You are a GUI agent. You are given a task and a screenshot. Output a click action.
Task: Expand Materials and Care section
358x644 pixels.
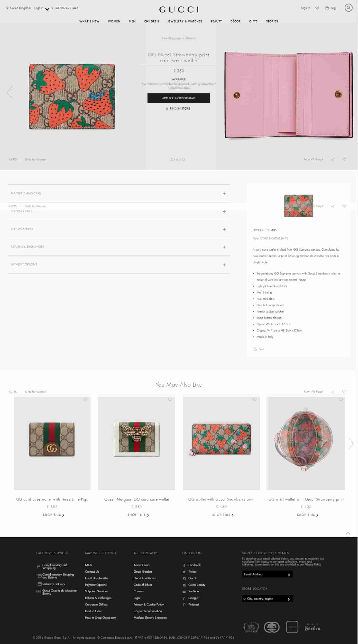(x=119, y=193)
